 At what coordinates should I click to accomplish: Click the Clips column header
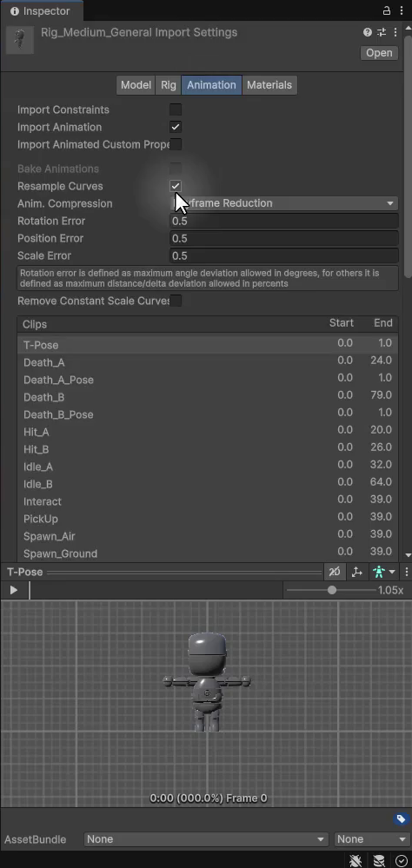tap(35, 324)
